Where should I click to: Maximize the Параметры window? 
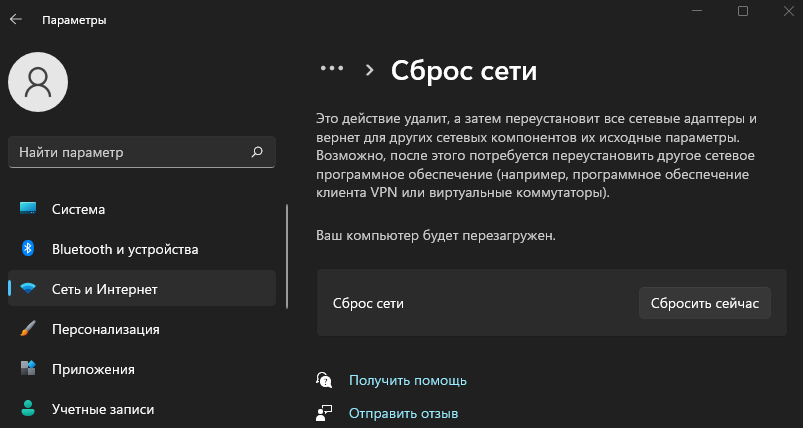point(743,11)
